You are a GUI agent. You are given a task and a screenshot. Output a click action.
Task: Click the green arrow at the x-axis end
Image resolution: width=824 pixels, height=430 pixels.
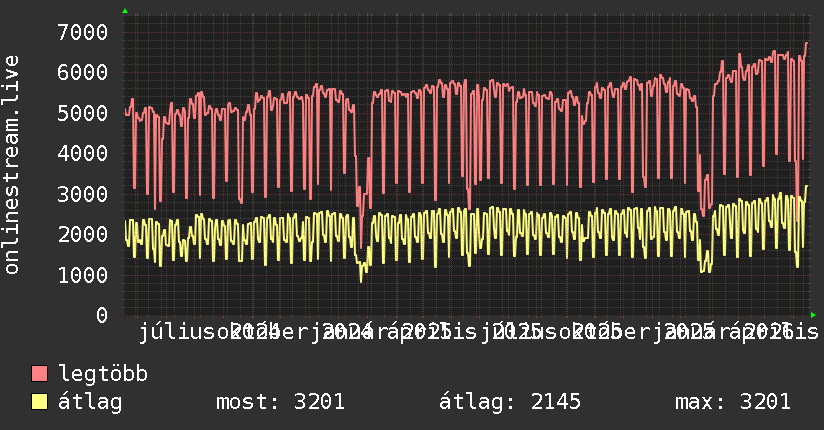tap(813, 315)
